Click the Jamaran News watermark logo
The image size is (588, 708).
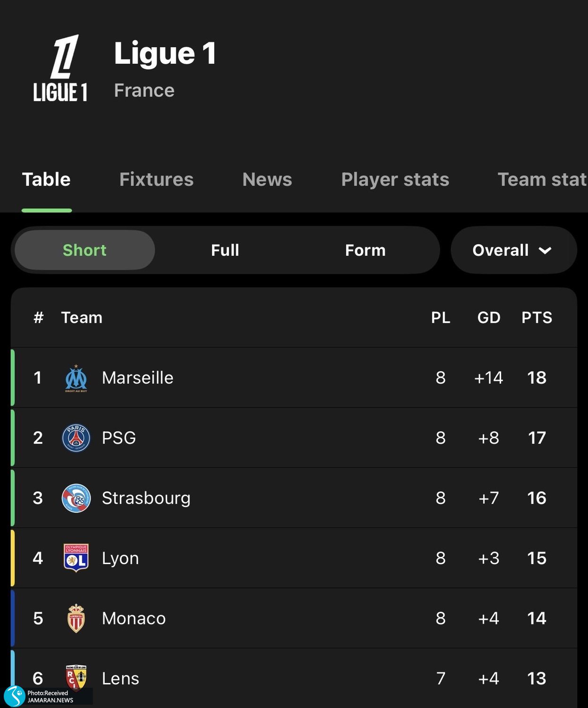coord(14,696)
